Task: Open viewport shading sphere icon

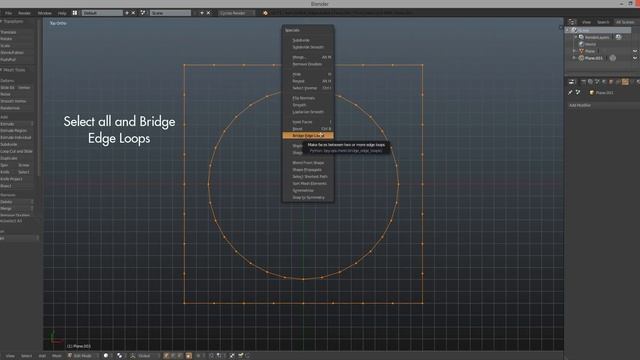Action: coord(106,356)
